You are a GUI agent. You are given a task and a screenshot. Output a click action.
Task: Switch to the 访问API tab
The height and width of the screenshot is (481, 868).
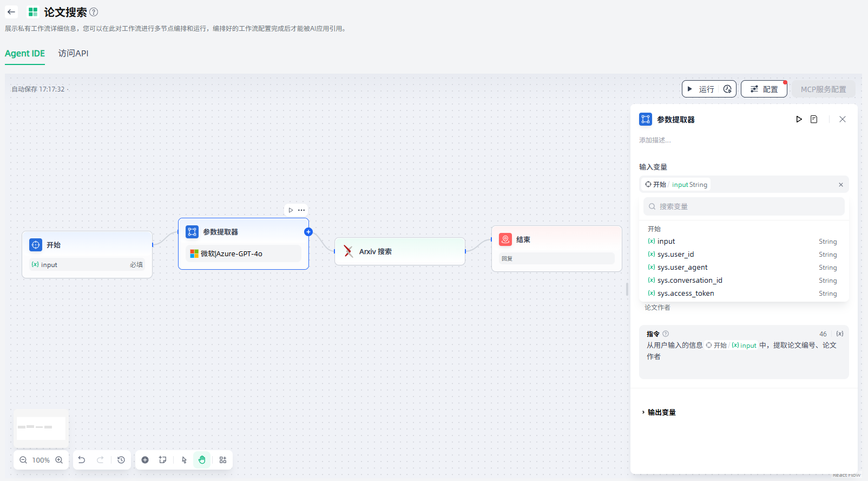tap(73, 54)
